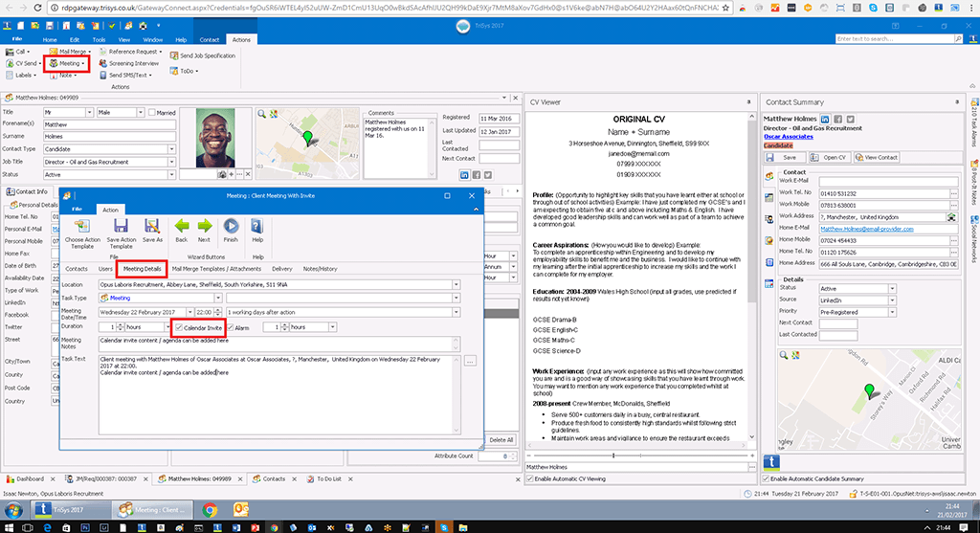Viewport: 980px width, 533px height.
Task: Expand Priority Pre-Registered dropdown
Action: coord(892,312)
